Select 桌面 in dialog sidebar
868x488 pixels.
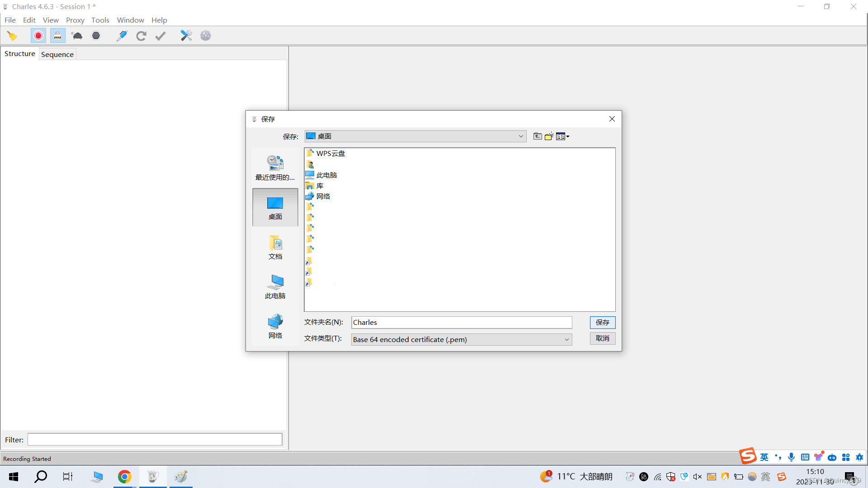click(275, 207)
